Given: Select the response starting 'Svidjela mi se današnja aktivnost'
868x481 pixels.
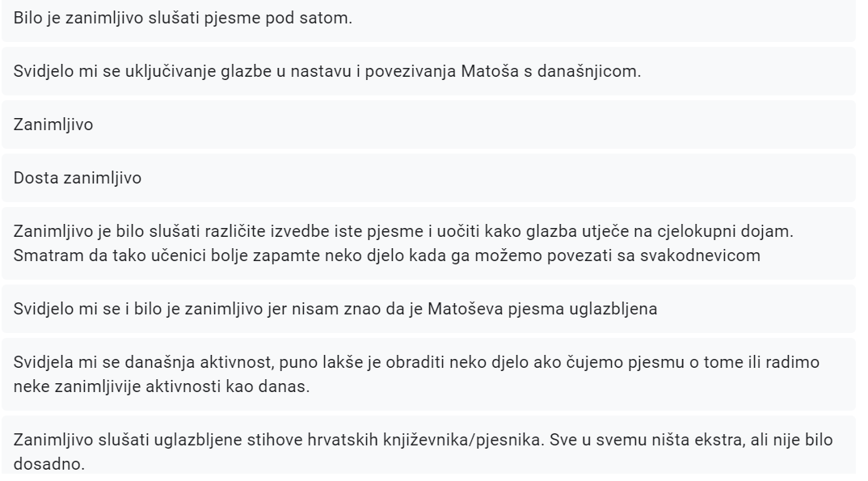Looking at the screenshot, I should tap(428, 374).
